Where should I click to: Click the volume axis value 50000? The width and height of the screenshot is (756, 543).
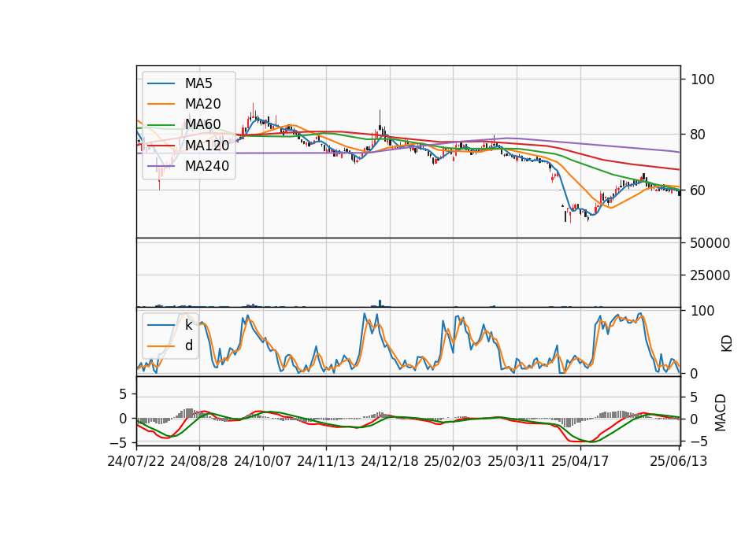(710, 243)
